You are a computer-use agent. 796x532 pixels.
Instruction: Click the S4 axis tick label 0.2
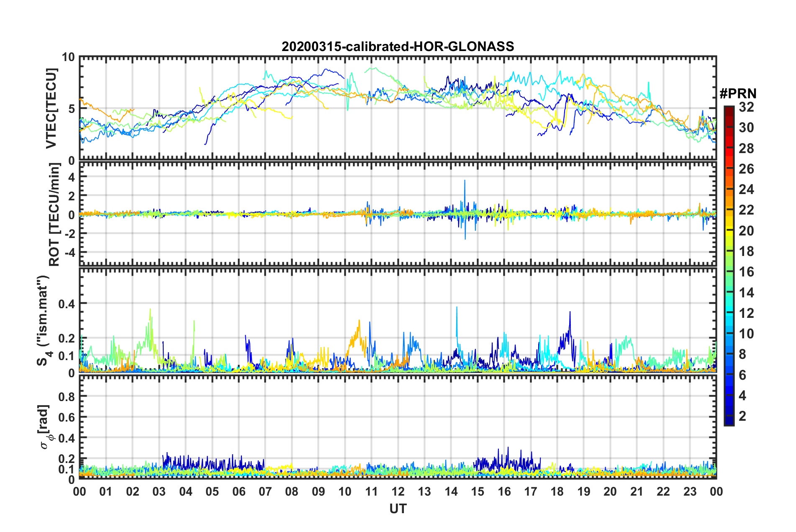(x=67, y=338)
